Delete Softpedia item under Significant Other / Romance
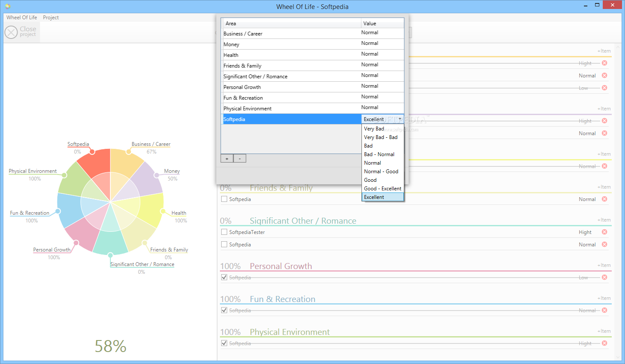 (x=604, y=244)
